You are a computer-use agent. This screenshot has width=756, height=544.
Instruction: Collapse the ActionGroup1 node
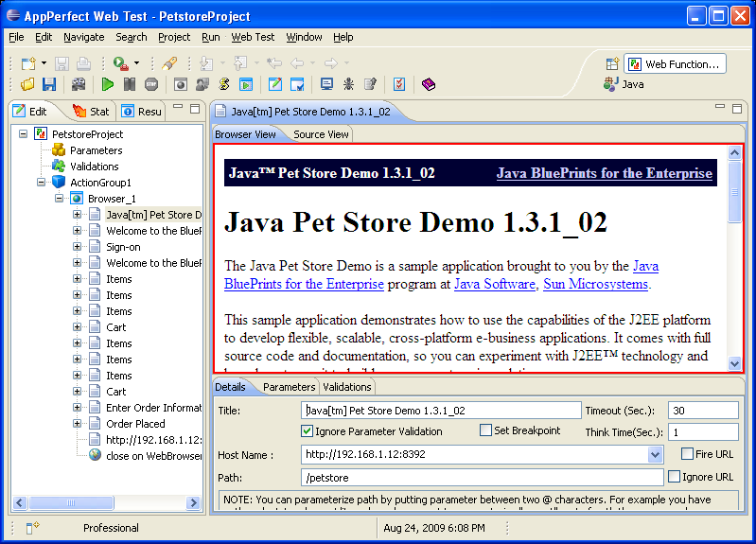click(41, 182)
